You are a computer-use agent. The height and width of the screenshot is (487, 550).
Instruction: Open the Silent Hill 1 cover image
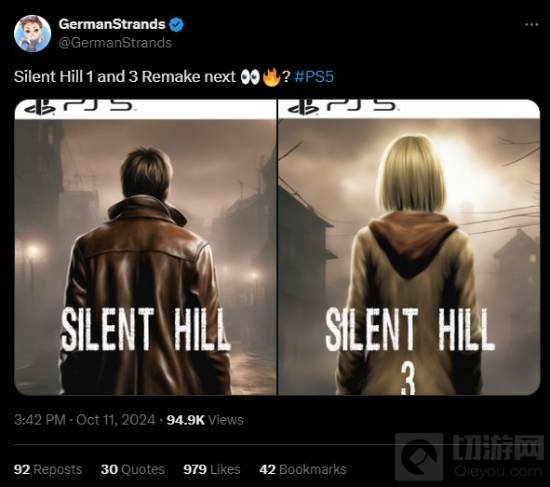(x=145, y=247)
